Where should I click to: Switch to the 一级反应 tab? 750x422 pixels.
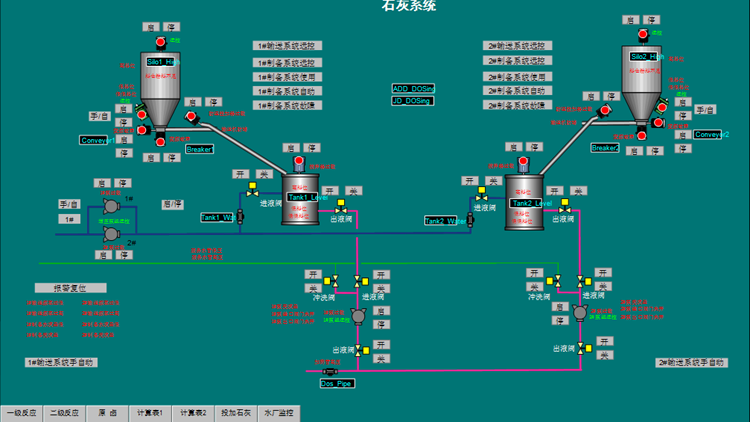pos(22,412)
